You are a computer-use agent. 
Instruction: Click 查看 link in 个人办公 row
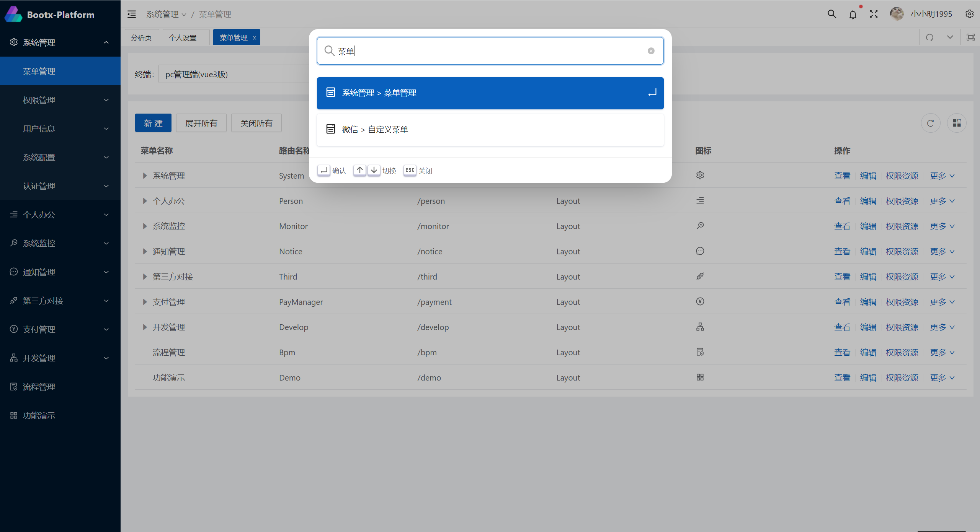[x=842, y=201]
